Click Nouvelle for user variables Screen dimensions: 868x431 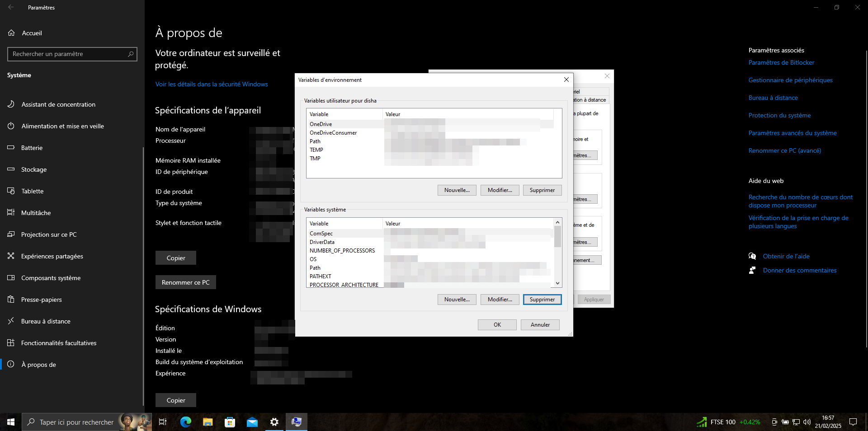[x=457, y=190]
